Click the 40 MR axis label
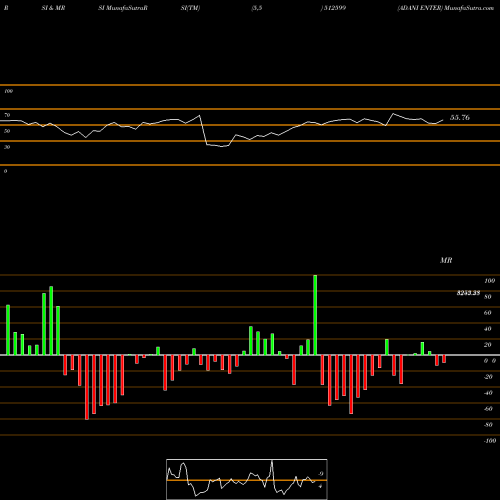This screenshot has height=500, width=500. pos(488,329)
